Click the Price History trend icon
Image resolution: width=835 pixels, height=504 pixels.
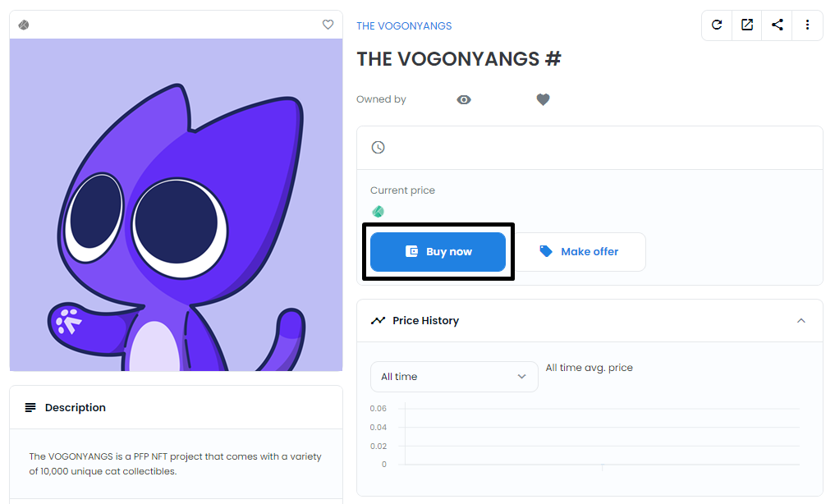click(x=379, y=320)
